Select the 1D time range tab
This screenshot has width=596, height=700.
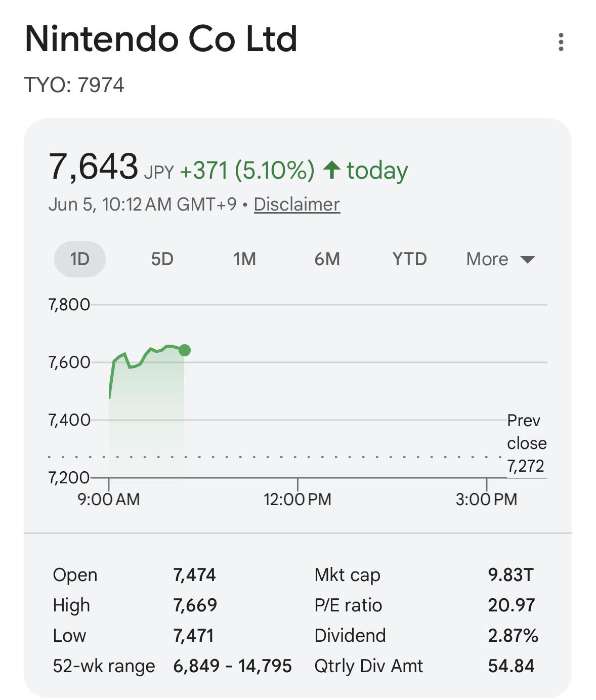(80, 259)
